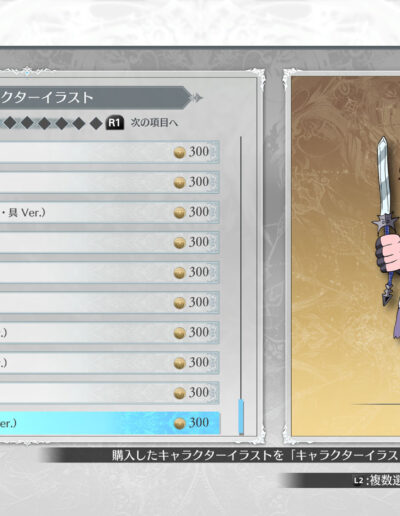The width and height of the screenshot is (400, 516).
Task: Click the coin icon on the '・具 Ver.)' row
Action: click(x=179, y=213)
